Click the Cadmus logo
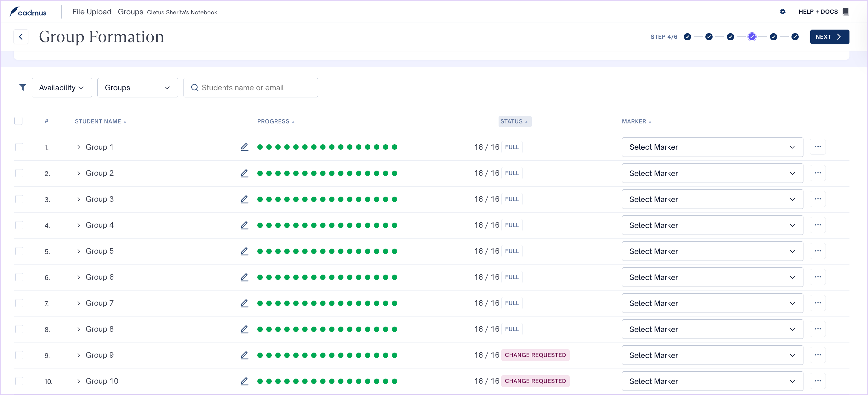The height and width of the screenshot is (395, 868). (28, 12)
